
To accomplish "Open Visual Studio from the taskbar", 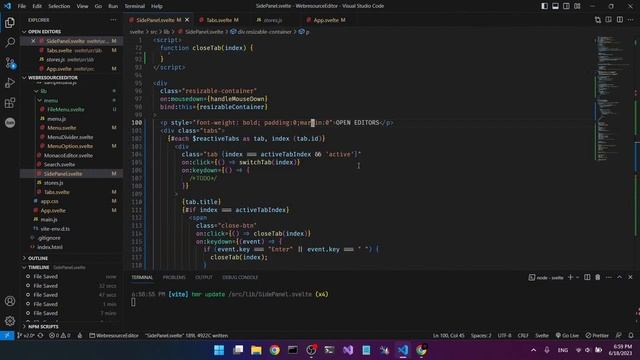I will coord(348,350).
